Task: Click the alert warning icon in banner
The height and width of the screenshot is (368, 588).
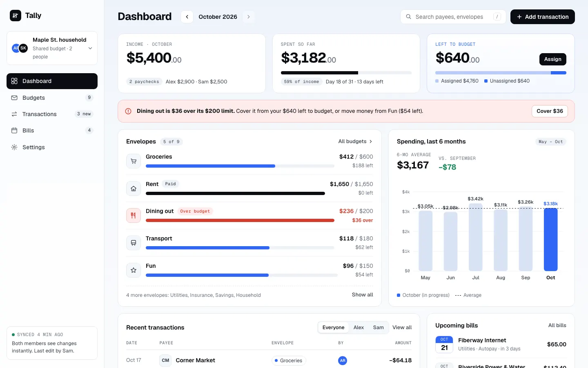Action: pyautogui.click(x=128, y=111)
